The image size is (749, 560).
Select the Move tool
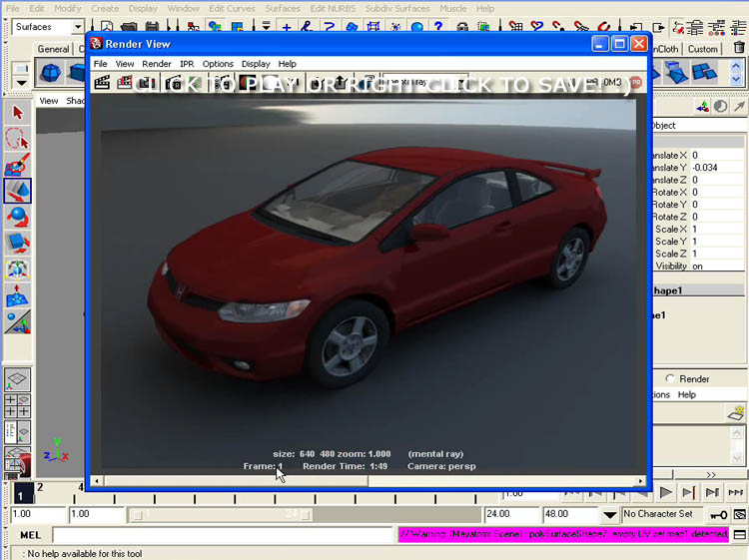tap(17, 191)
